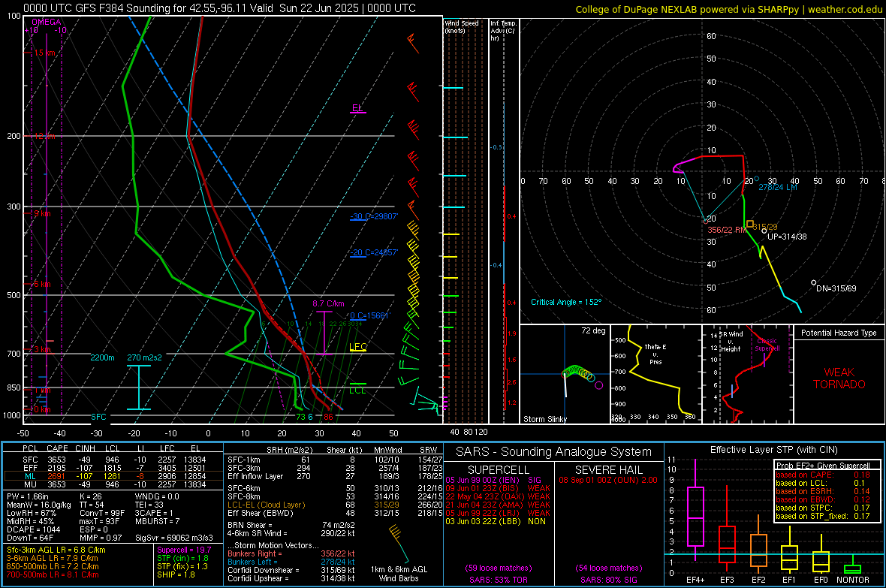Click the 'Sfc-3km AGL LR = 6.8 C/km' line
The height and width of the screenshot is (588, 886).
(x=56, y=550)
